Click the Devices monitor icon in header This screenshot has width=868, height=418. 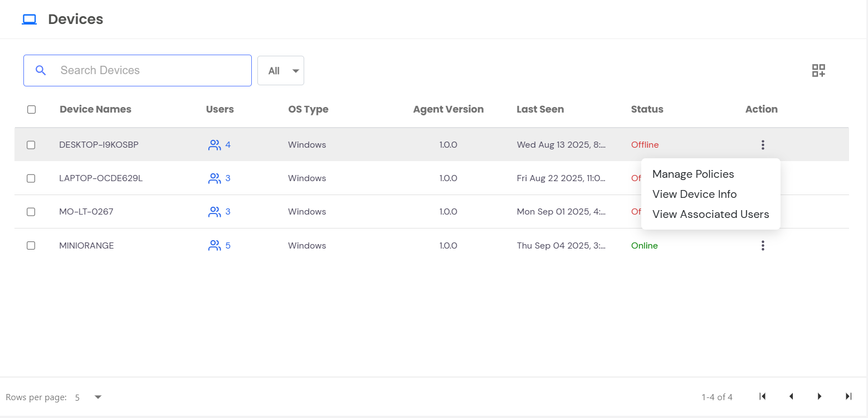(29, 18)
